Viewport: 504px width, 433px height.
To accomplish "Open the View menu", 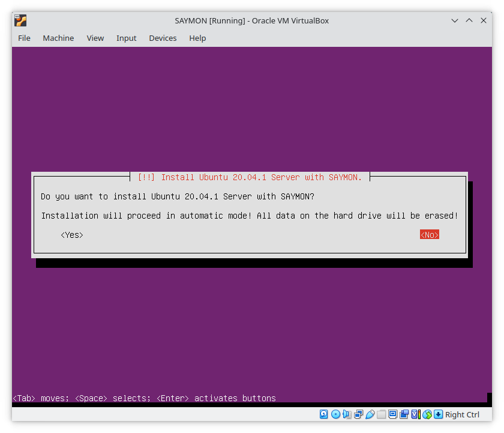I will 95,38.
